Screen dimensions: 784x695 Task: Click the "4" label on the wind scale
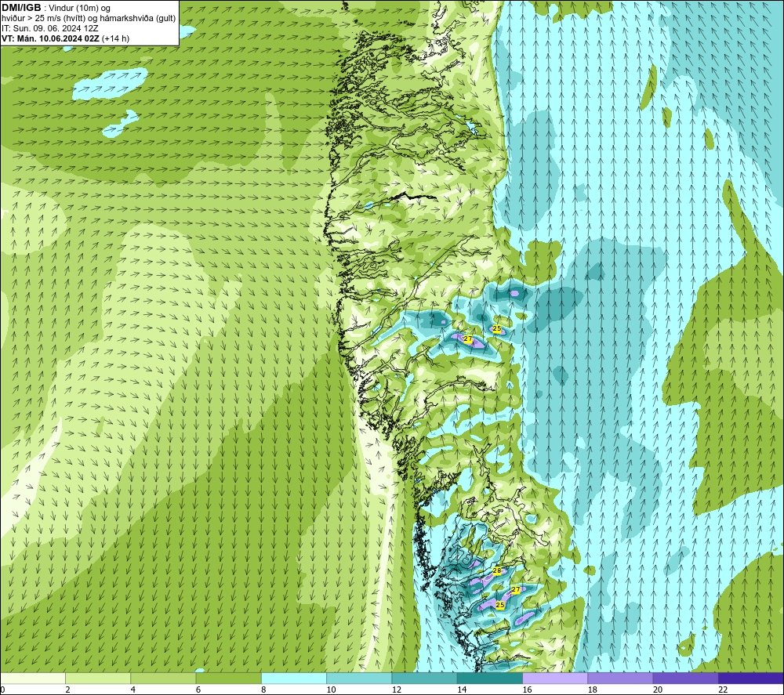click(x=133, y=690)
